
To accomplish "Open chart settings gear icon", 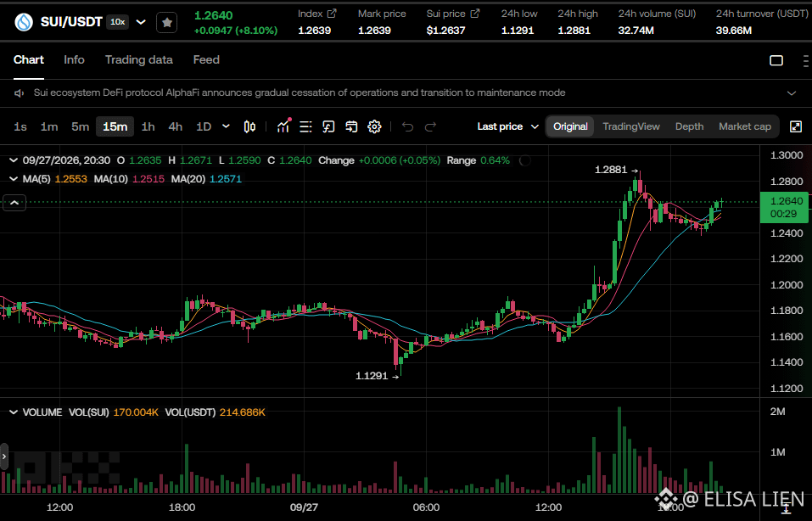I will (x=374, y=127).
